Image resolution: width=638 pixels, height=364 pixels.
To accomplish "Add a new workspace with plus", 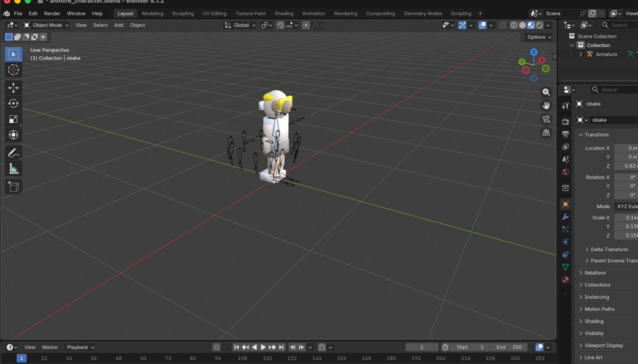I will coord(480,13).
